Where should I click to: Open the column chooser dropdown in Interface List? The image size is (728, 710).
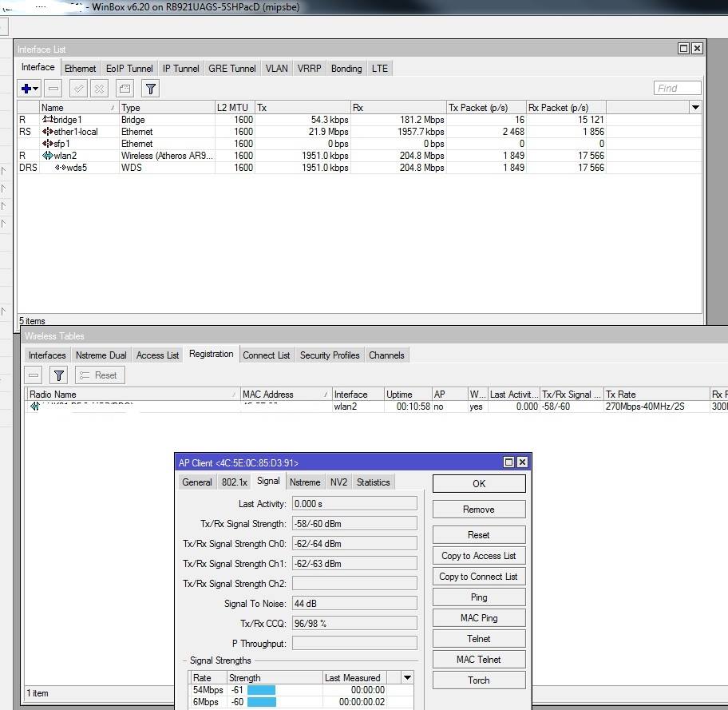(695, 107)
